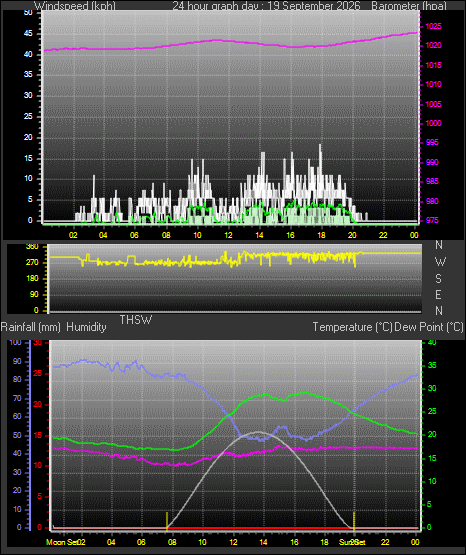
Task: Click the E compass direction label
Action: [438, 294]
